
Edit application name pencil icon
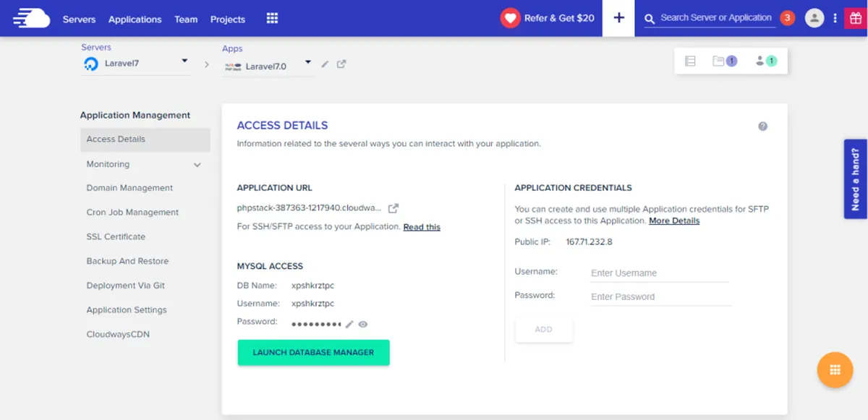(x=325, y=64)
